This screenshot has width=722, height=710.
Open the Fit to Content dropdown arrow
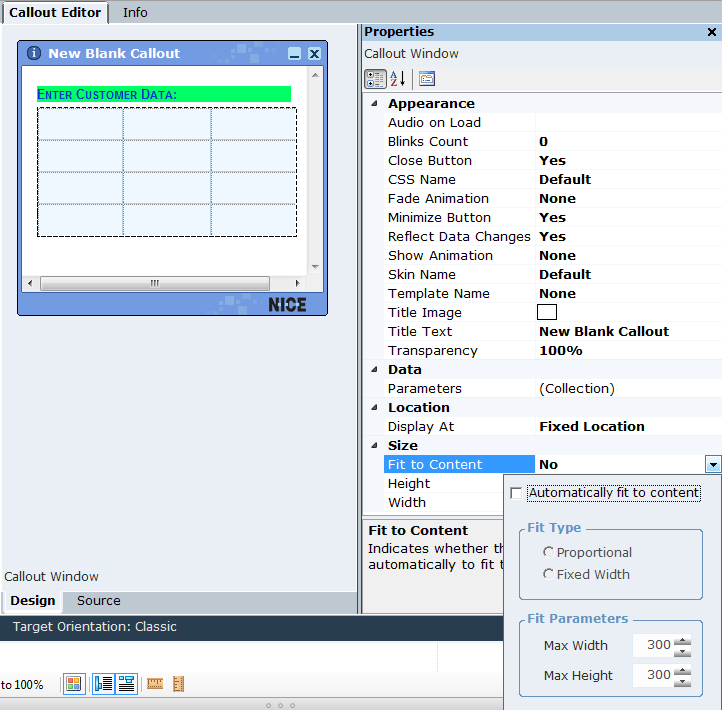[712, 464]
